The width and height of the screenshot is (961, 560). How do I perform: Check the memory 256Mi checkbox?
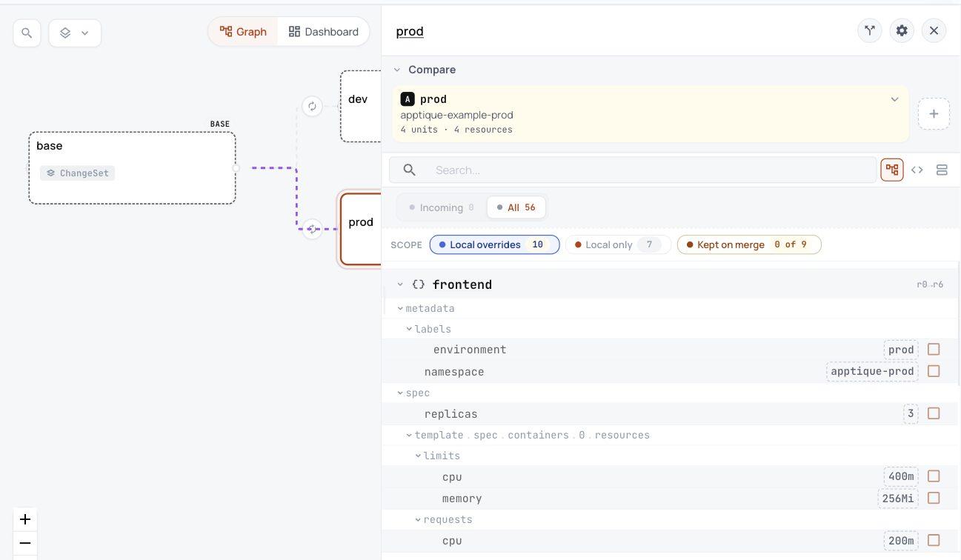click(x=934, y=498)
